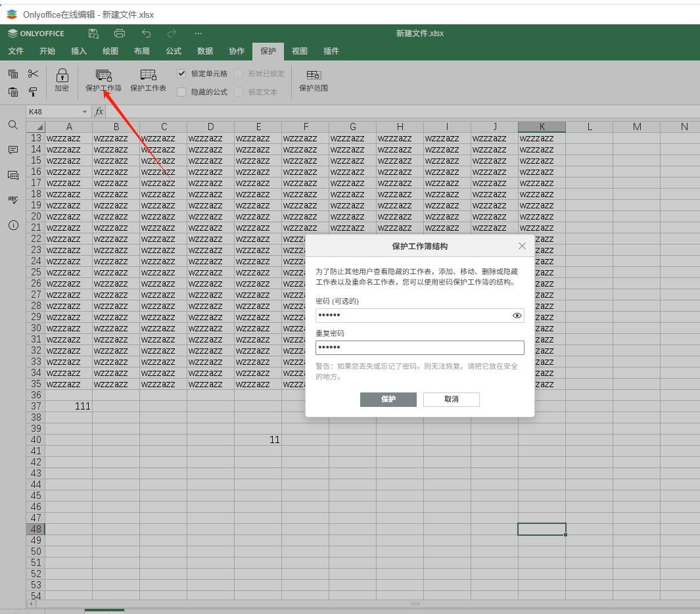This screenshot has height=614, width=700.
Task: Click the 取消 button in the dialog
Action: point(452,399)
